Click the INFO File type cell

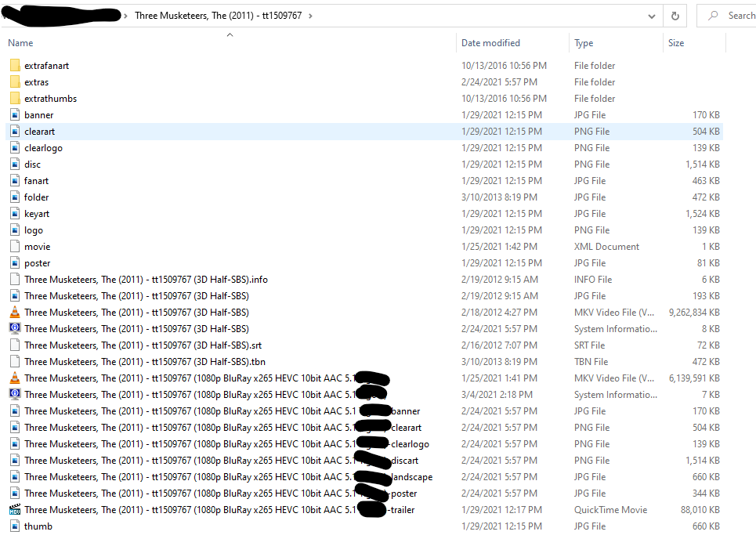592,280
